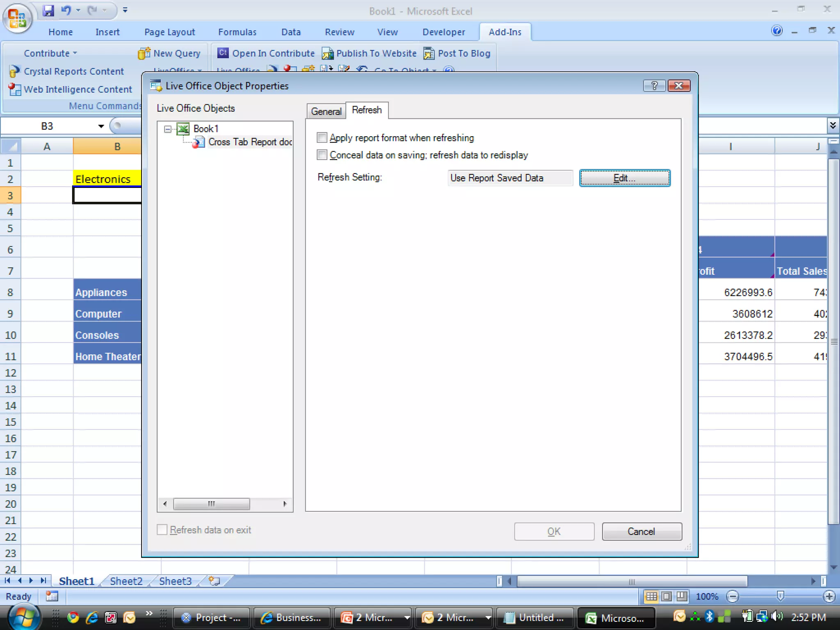The width and height of the screenshot is (840, 630).
Task: Switch to Sheet3 worksheet tab
Action: (175, 581)
